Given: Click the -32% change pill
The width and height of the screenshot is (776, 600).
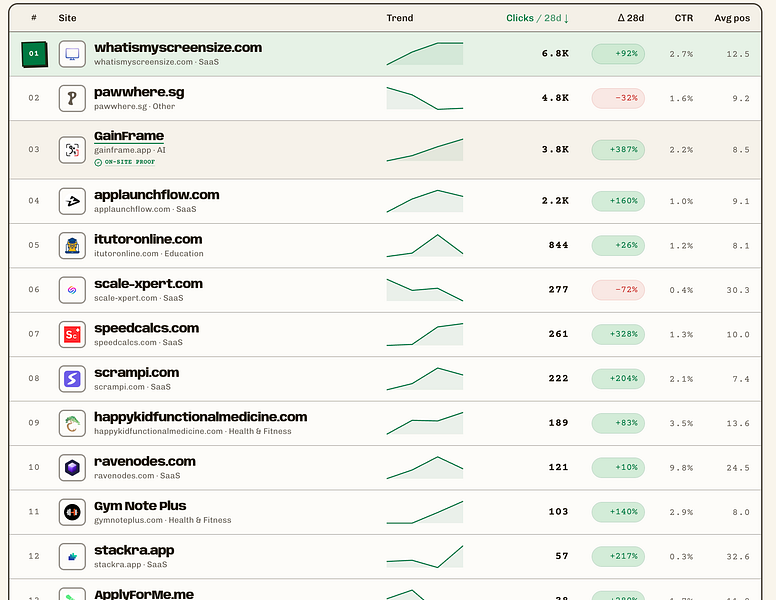Looking at the screenshot, I should point(618,98).
